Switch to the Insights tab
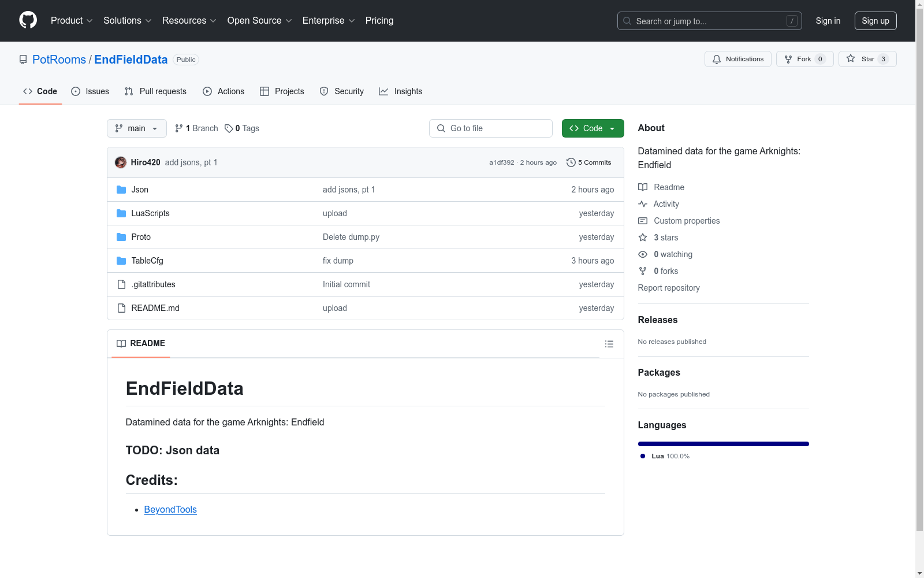 pyautogui.click(x=401, y=91)
